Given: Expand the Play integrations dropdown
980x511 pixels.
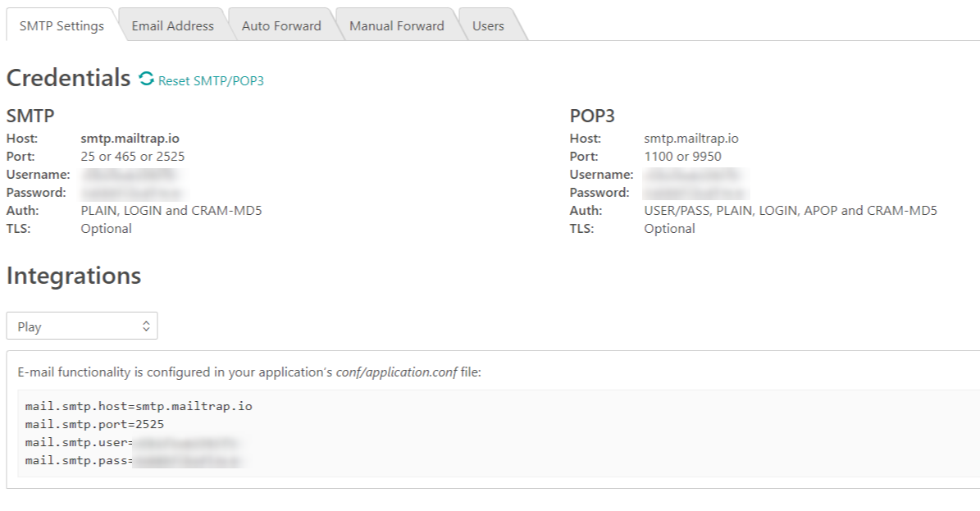Looking at the screenshot, I should pos(82,326).
